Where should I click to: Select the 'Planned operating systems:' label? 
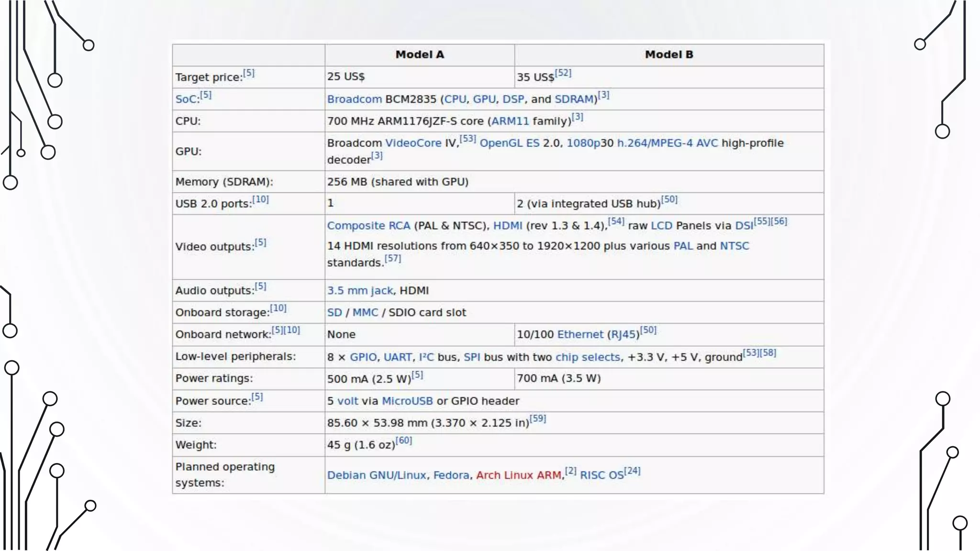[x=225, y=474]
